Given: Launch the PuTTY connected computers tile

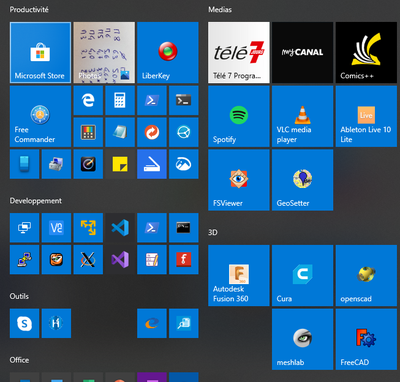Looking at the screenshot, I should [25, 260].
